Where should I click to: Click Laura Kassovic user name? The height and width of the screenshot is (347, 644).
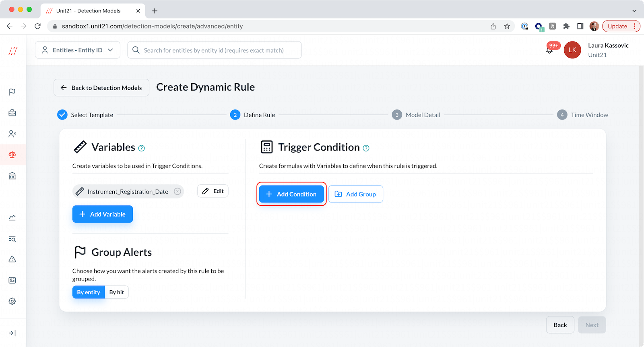[608, 45]
